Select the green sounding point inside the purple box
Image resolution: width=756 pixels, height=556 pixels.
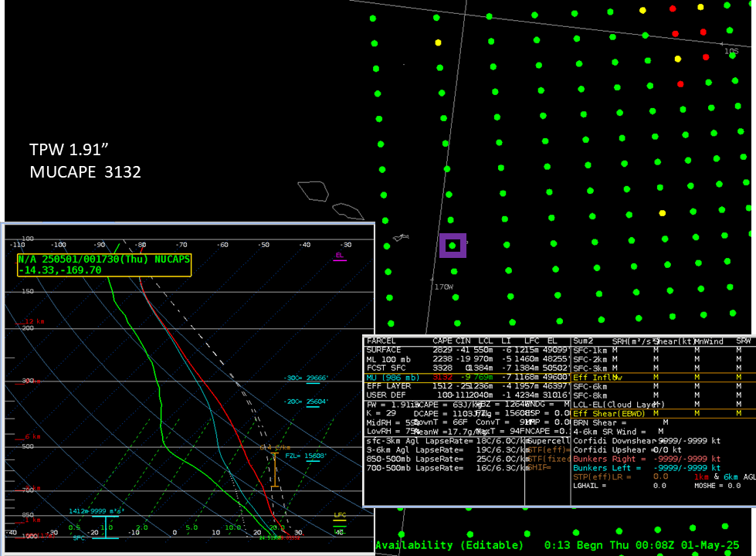coord(453,246)
